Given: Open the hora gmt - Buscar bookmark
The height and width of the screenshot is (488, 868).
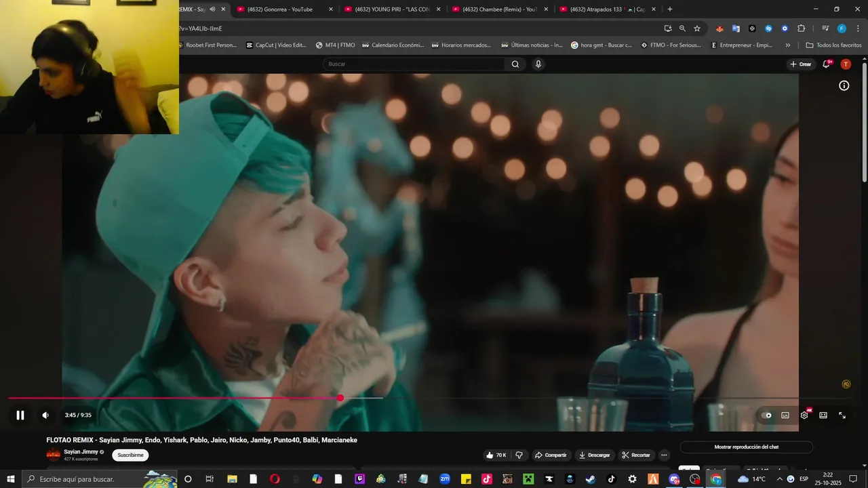Looking at the screenshot, I should (601, 45).
